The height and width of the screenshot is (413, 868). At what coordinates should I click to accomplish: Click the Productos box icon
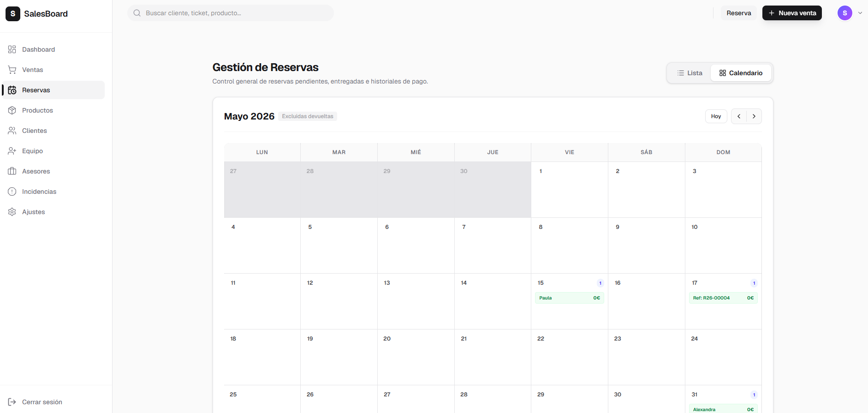(x=12, y=110)
